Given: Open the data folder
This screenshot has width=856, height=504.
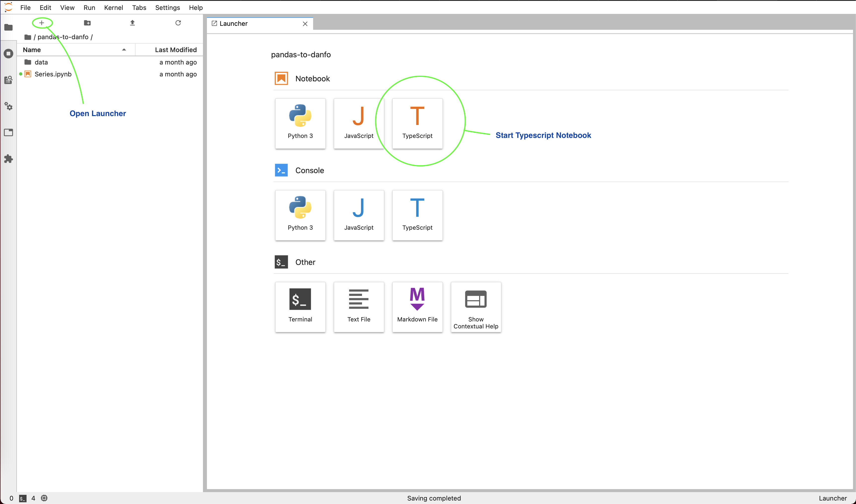Looking at the screenshot, I should (41, 62).
